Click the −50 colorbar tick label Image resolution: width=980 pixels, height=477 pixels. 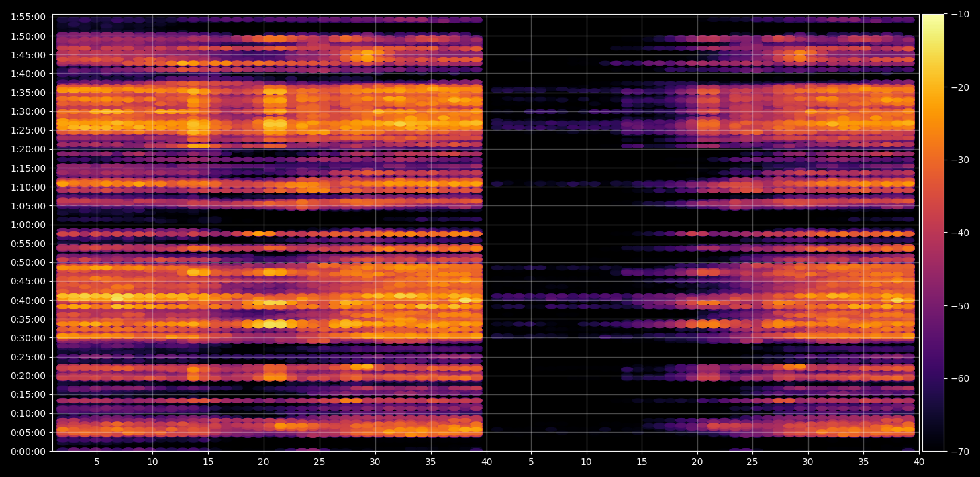tap(960, 306)
